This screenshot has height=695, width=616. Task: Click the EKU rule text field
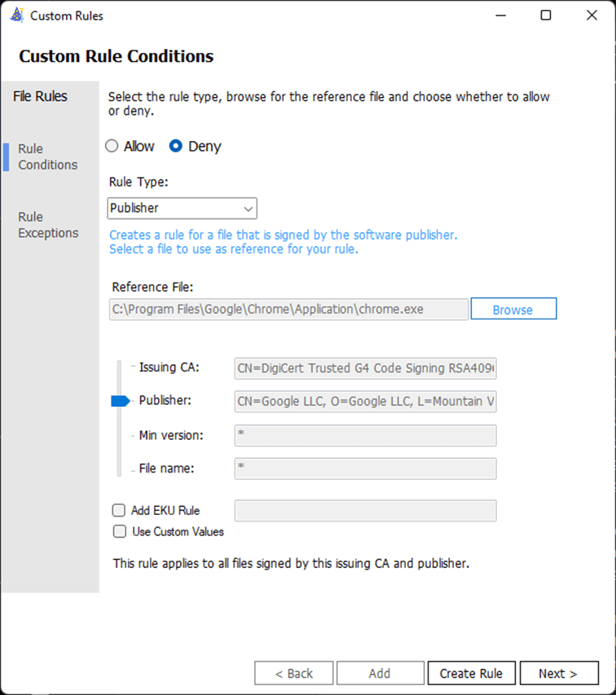(x=365, y=511)
